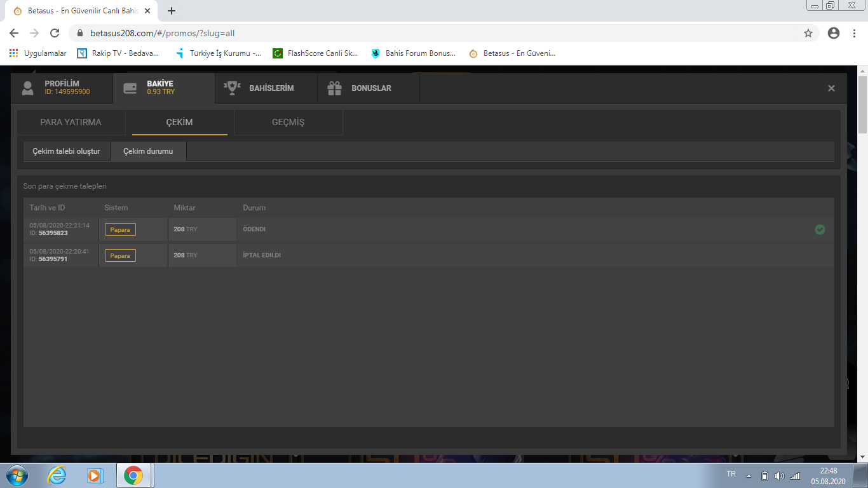The image size is (868, 488).
Task: Bookmark this page with star icon
Action: pos(808,33)
